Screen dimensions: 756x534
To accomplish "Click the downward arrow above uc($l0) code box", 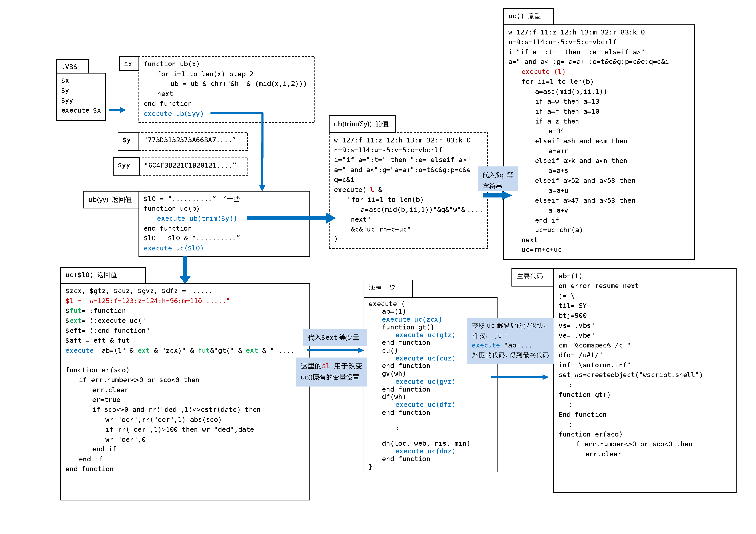I will click(x=185, y=270).
